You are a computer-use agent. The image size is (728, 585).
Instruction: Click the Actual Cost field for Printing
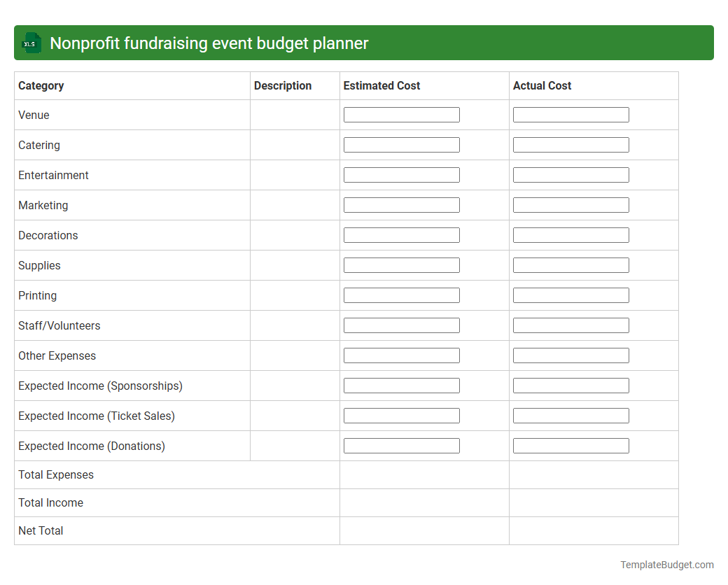[x=570, y=295]
